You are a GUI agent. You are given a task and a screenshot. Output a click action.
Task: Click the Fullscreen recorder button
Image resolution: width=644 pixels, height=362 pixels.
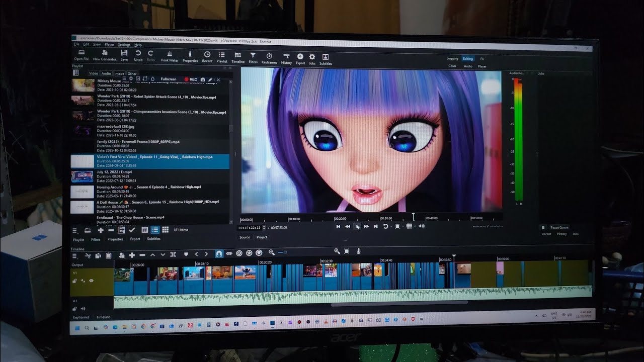pyautogui.click(x=169, y=79)
